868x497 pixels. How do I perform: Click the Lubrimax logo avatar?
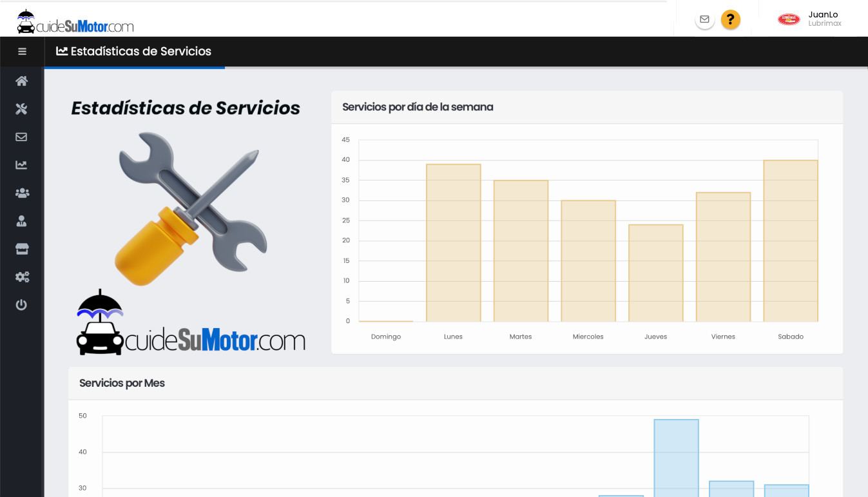click(789, 19)
